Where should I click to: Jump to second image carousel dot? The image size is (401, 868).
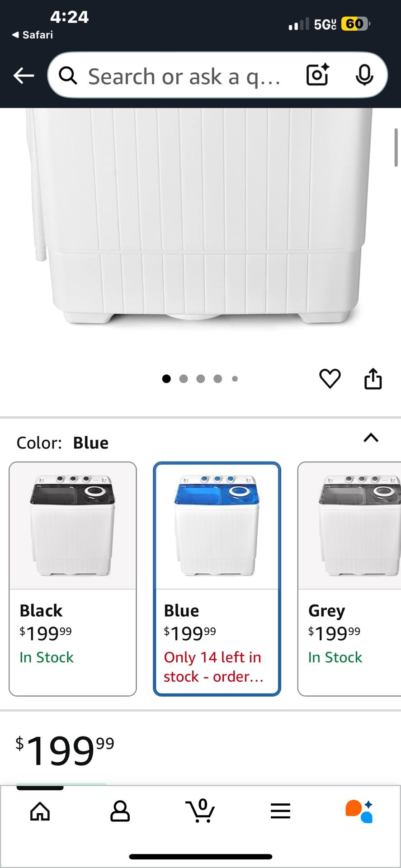click(184, 379)
